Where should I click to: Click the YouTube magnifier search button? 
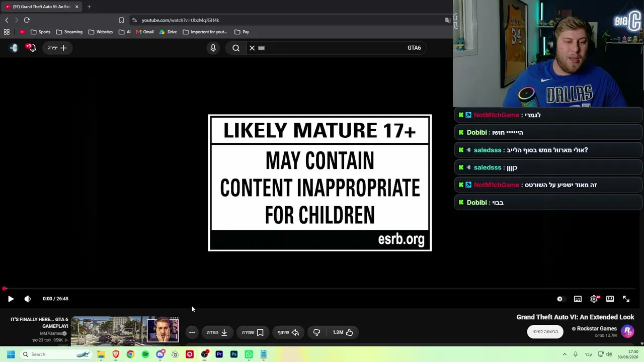coord(236,48)
